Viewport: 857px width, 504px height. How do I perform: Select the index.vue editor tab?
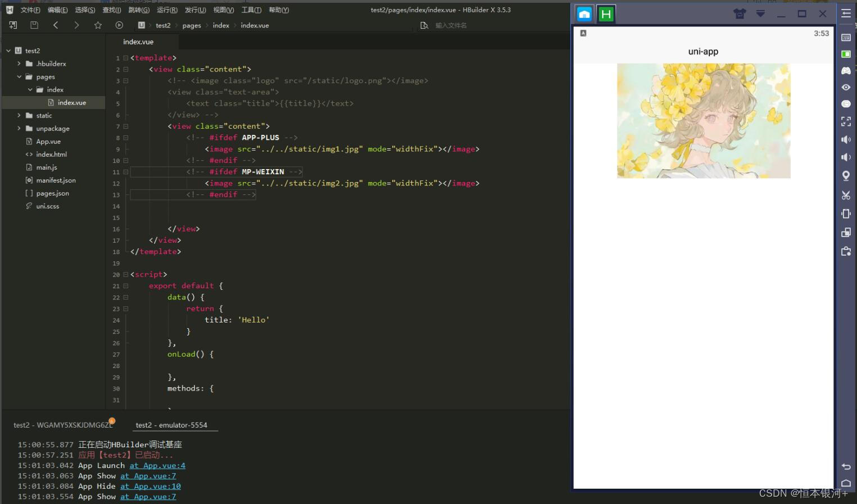tap(138, 42)
